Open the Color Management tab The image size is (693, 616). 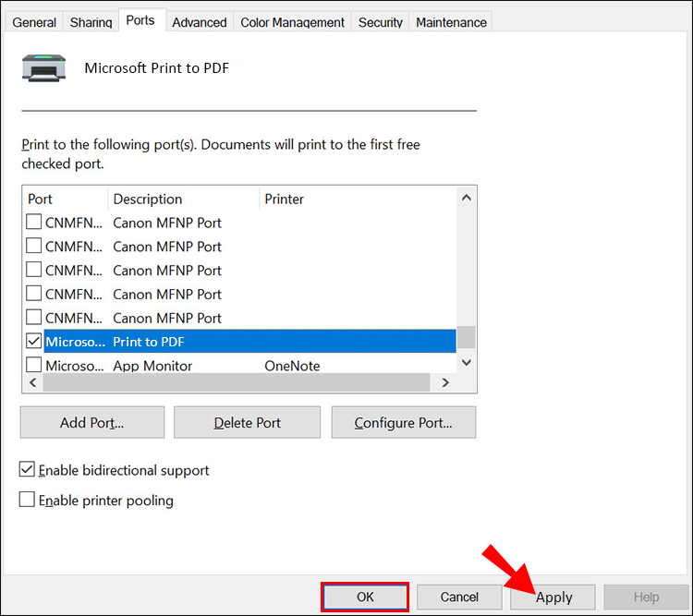292,22
